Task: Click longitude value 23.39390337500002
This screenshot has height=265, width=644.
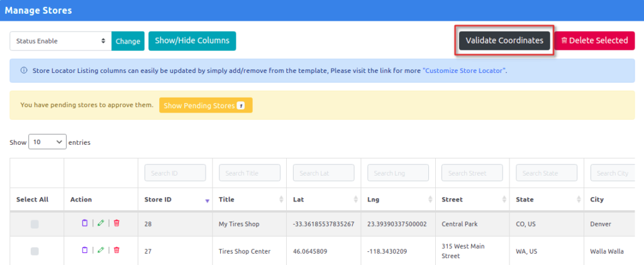Action: [397, 224]
